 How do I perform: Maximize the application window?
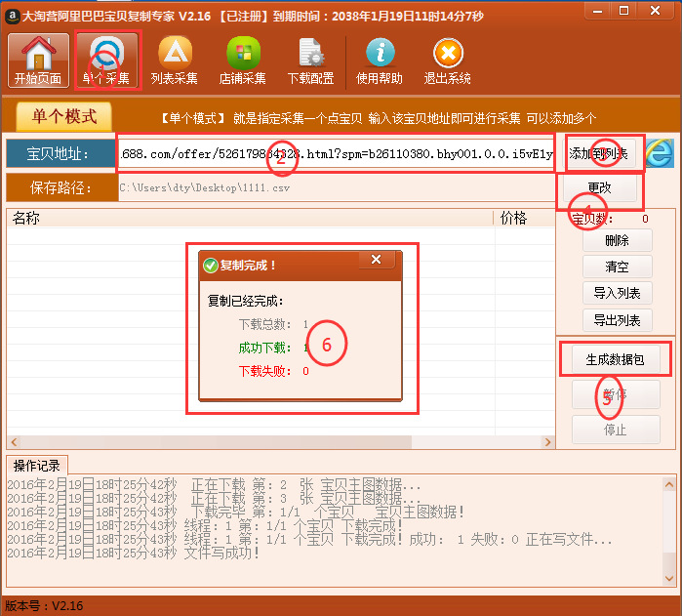click(x=624, y=11)
